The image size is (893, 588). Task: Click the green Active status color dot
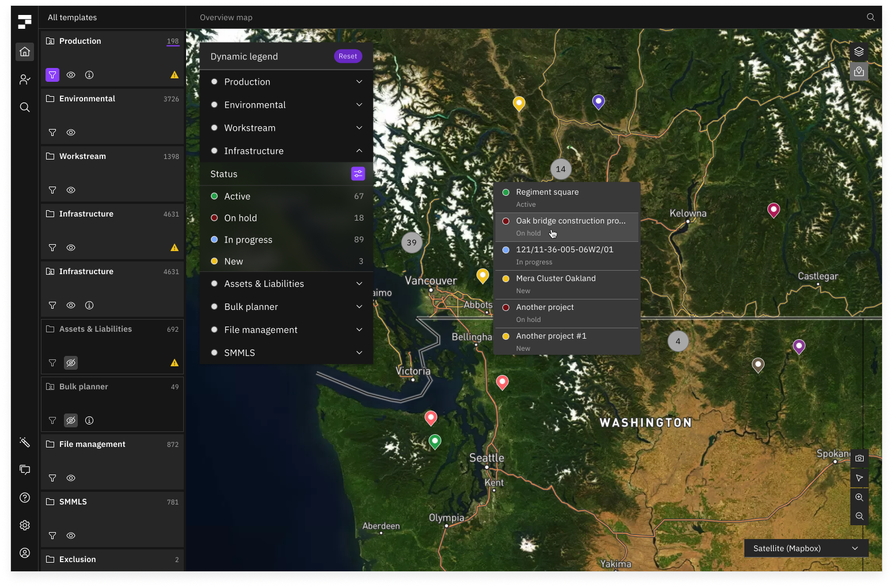click(x=214, y=196)
